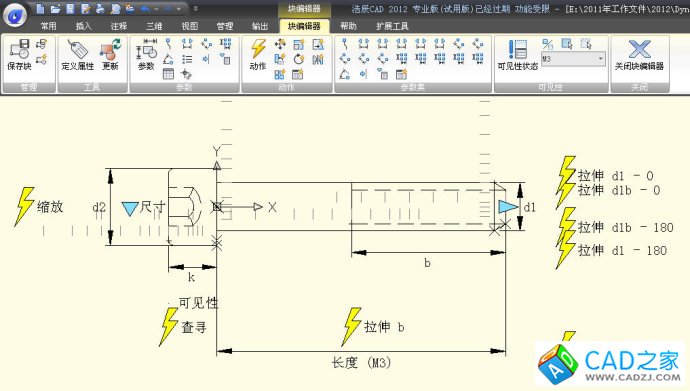Click the Save Block (保存块) icon

pyautogui.click(x=19, y=54)
